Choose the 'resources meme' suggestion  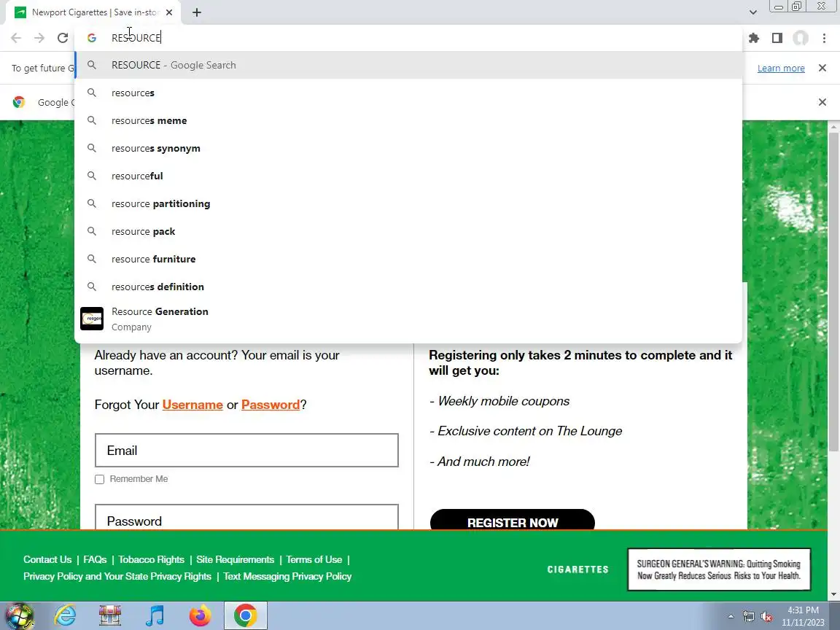click(408, 120)
